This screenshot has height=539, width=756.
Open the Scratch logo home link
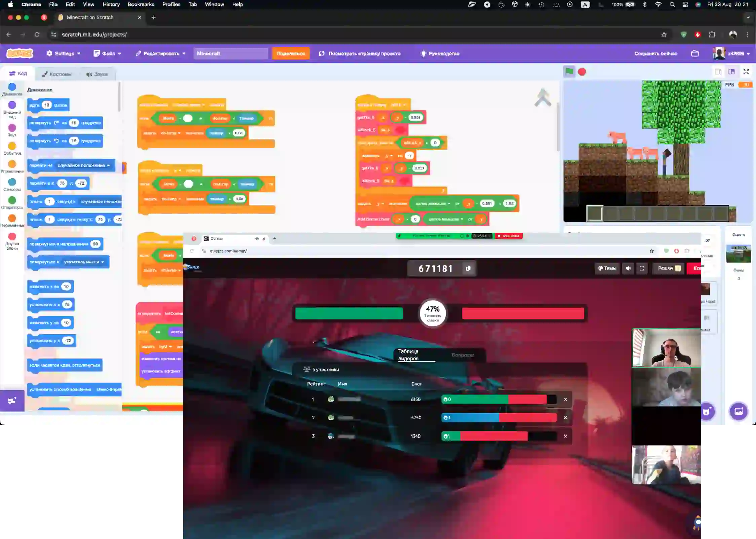[x=20, y=53]
